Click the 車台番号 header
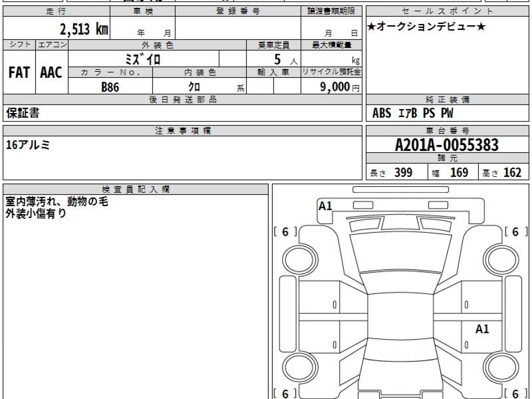The image size is (532, 399). (447, 131)
